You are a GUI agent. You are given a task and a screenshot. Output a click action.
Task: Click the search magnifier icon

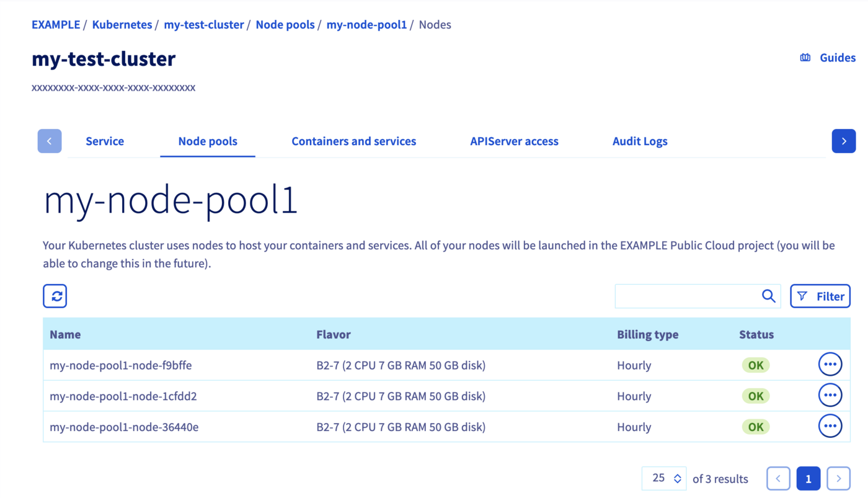[x=767, y=296]
